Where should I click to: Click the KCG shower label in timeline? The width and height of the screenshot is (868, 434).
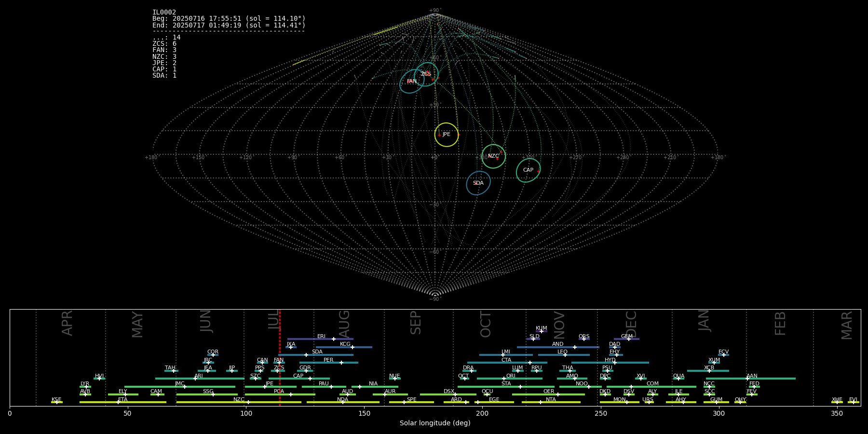pos(345,344)
